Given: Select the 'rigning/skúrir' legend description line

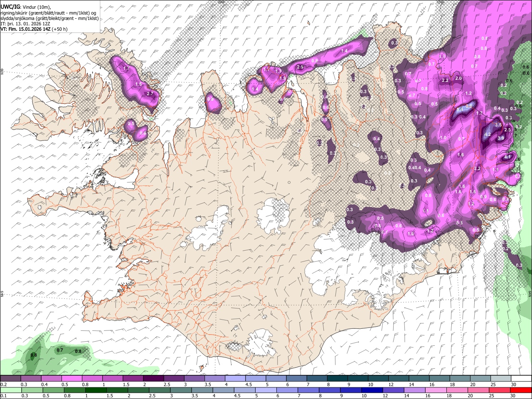Looking at the screenshot, I should click(48, 12).
